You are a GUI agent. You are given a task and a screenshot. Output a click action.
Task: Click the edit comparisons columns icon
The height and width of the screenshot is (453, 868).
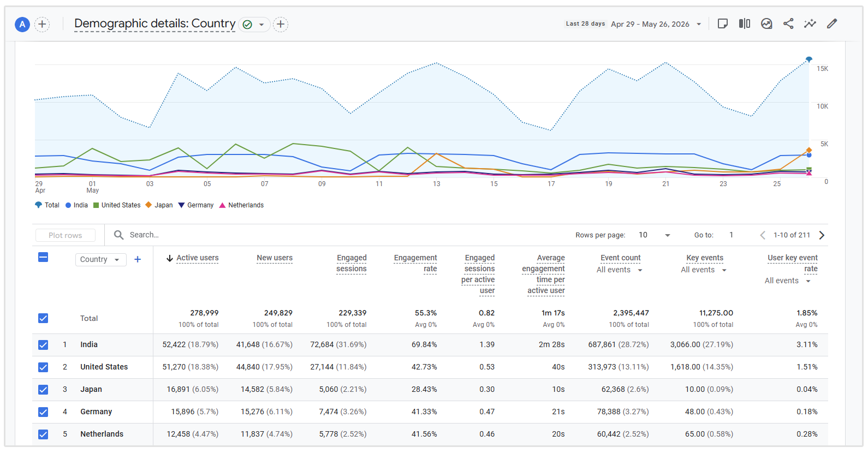(745, 23)
